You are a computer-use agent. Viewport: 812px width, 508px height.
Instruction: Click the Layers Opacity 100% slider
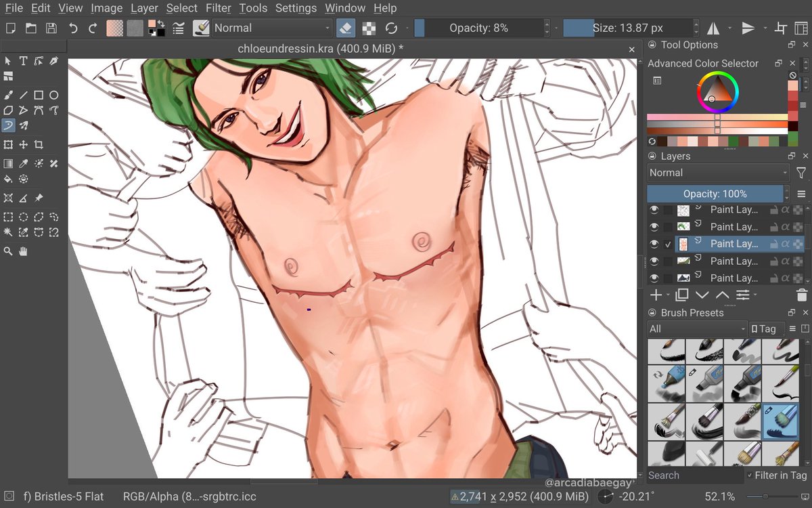point(715,194)
